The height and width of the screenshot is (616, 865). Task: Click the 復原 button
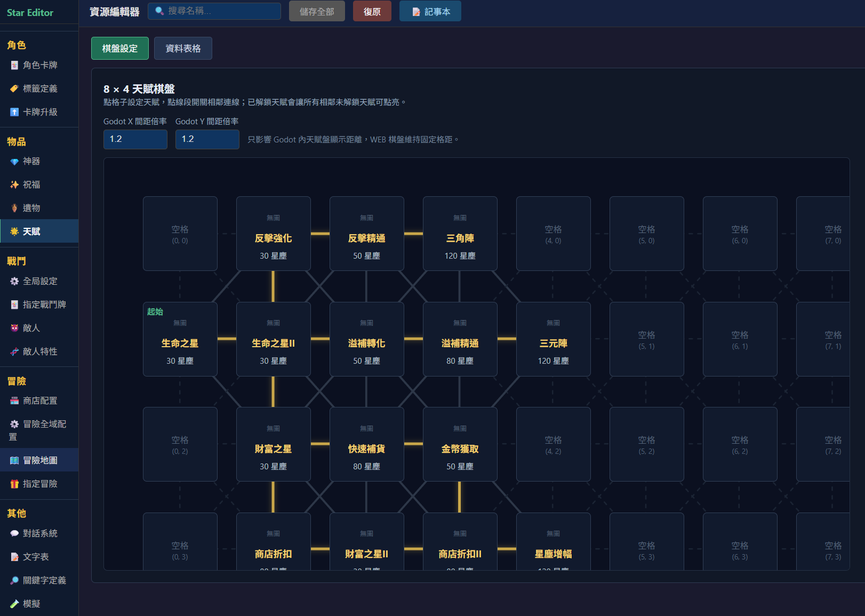coord(372,11)
